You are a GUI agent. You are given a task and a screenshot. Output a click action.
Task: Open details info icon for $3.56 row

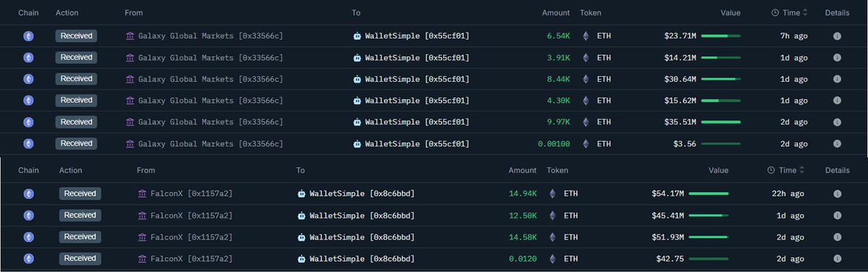pos(837,144)
